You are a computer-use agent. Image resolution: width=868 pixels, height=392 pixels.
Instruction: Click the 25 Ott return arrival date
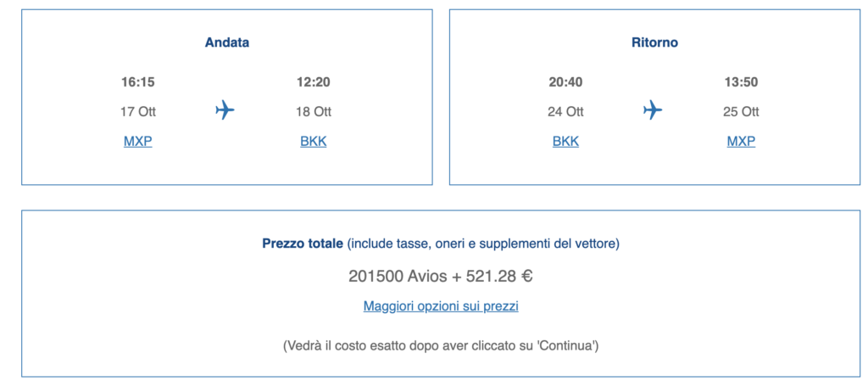pos(741,112)
